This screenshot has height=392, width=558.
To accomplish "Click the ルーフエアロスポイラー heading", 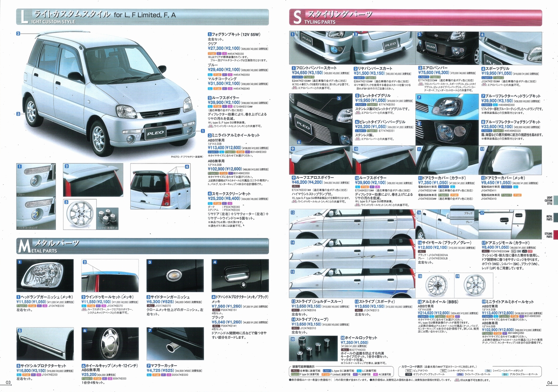I will tap(315, 178).
